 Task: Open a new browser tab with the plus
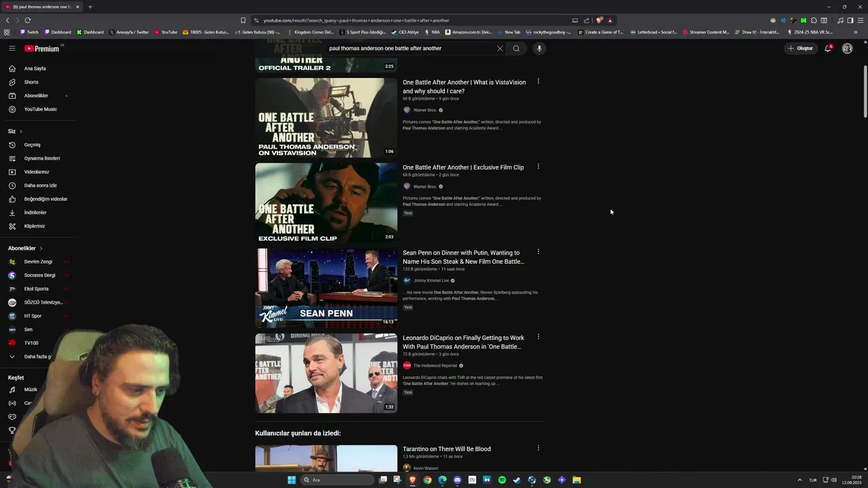pyautogui.click(x=90, y=7)
